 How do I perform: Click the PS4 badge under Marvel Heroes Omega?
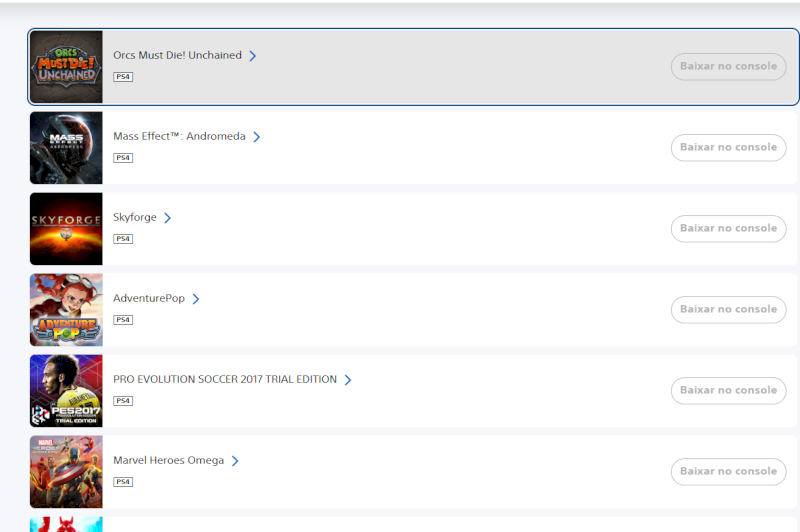pos(123,483)
